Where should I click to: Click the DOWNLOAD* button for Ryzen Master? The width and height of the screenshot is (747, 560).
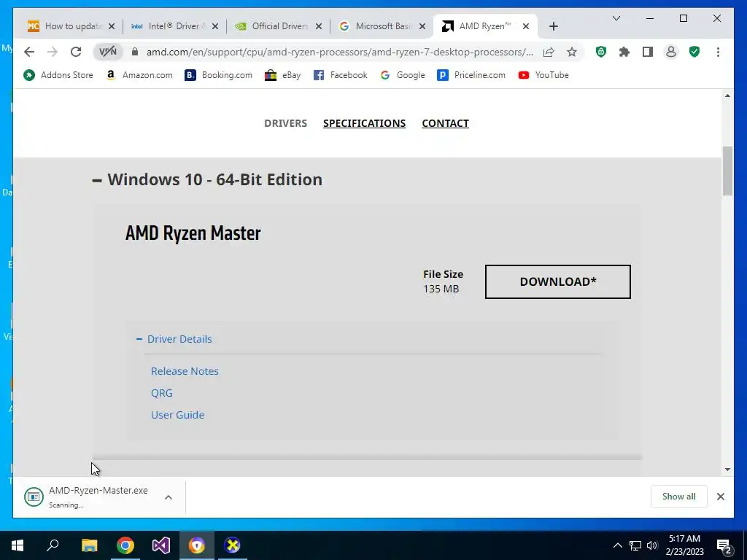[x=558, y=282]
